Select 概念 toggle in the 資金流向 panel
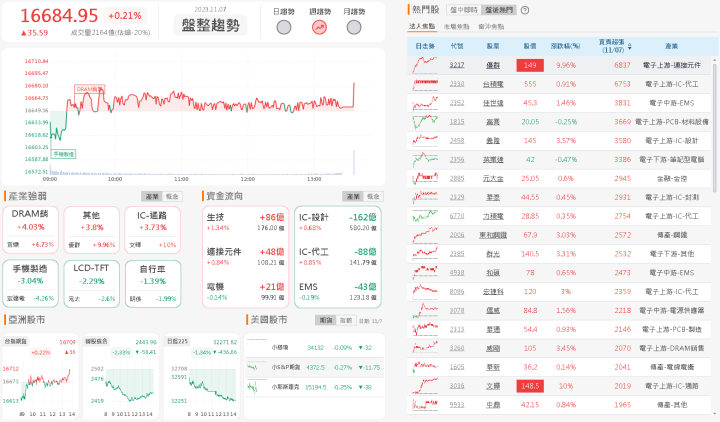 tap(373, 197)
